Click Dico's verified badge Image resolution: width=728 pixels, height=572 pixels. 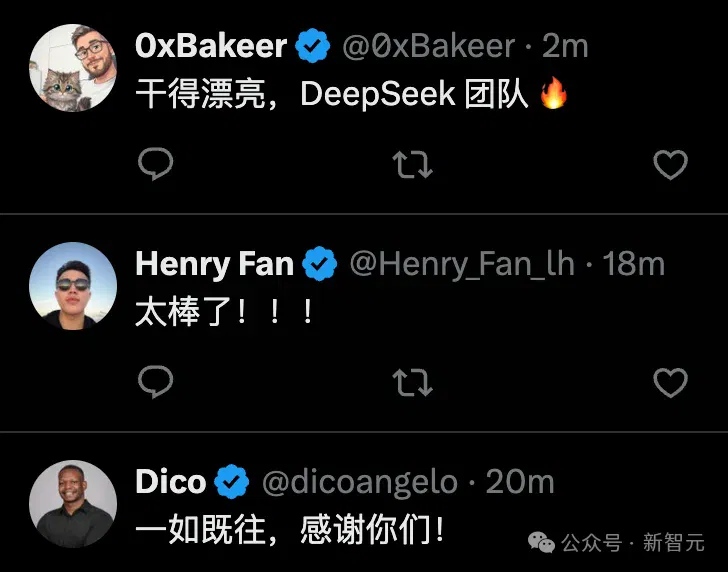click(x=231, y=481)
